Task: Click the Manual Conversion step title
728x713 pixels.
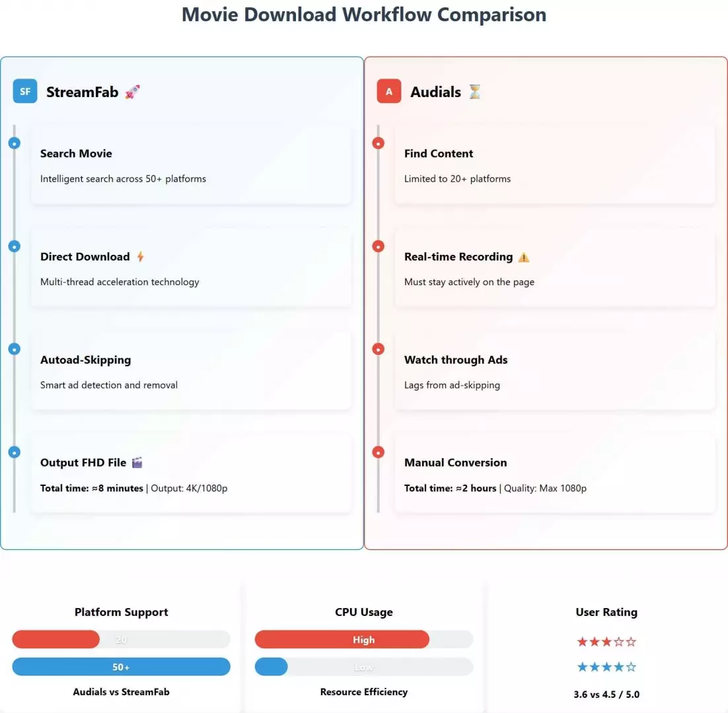Action: [x=455, y=463]
